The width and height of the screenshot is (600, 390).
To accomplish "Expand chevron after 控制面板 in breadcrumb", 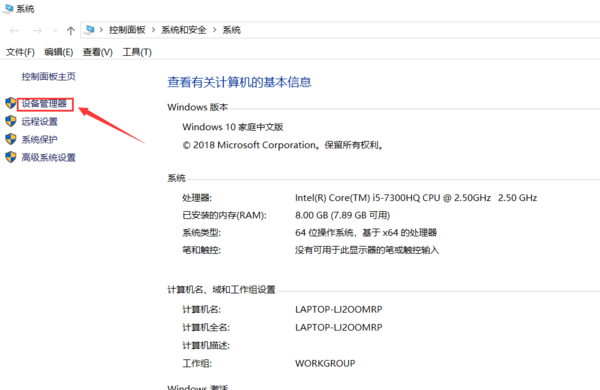I will (153, 30).
